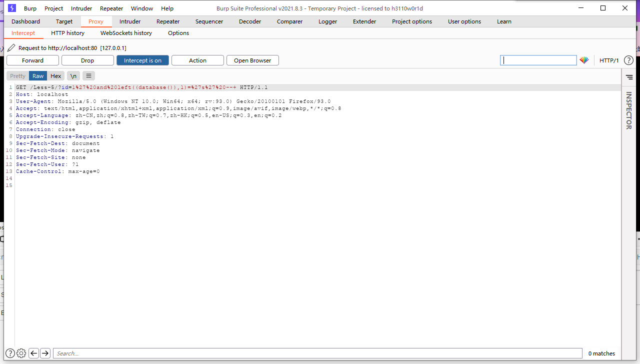The width and height of the screenshot is (640, 364).
Task: Open search help question mark at bottom
Action: [x=9, y=353]
